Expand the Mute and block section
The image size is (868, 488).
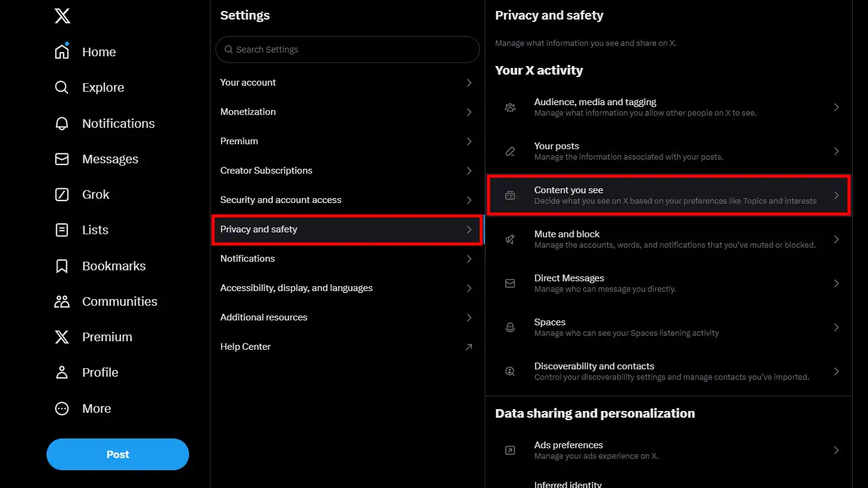click(x=669, y=238)
